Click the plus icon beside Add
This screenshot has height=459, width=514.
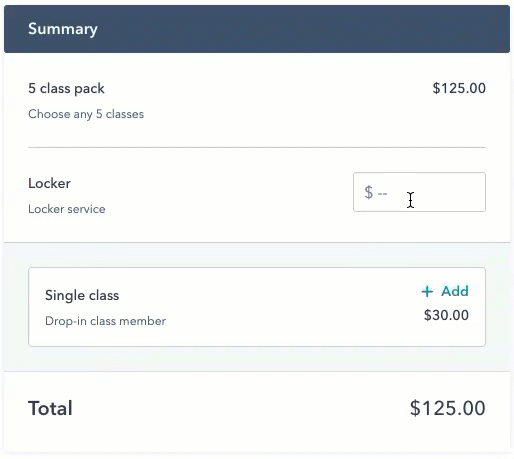(427, 291)
